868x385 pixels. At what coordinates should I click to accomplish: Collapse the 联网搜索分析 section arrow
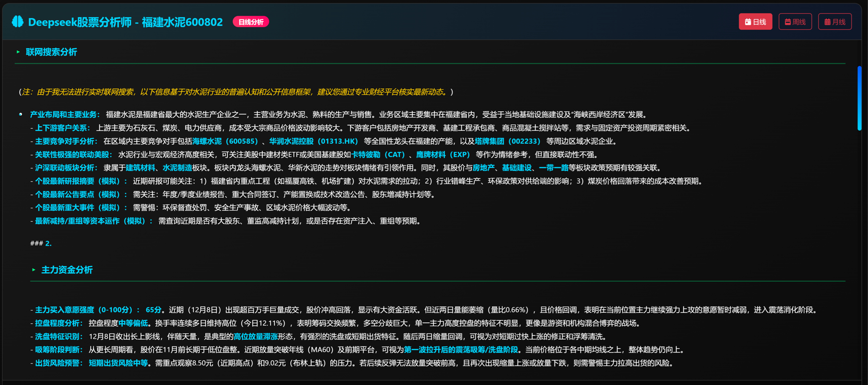[x=19, y=52]
